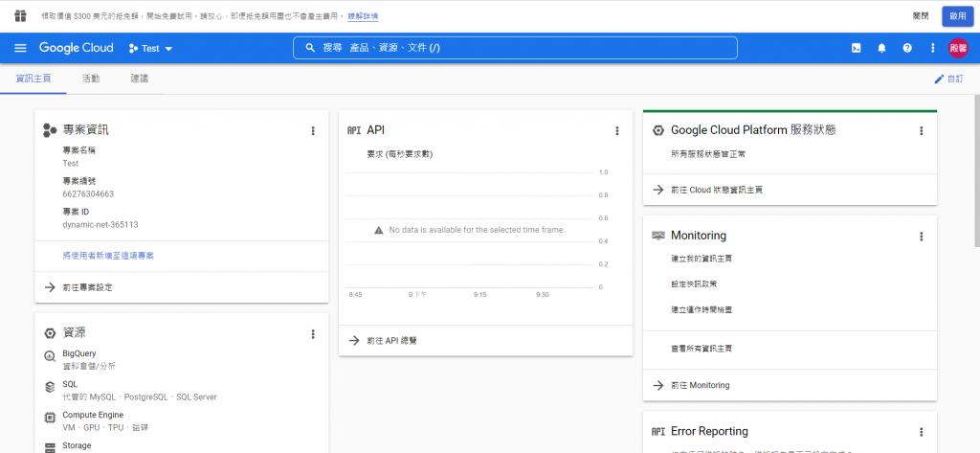Click 建立運作時間檢查 in Monitoring

[x=702, y=309]
